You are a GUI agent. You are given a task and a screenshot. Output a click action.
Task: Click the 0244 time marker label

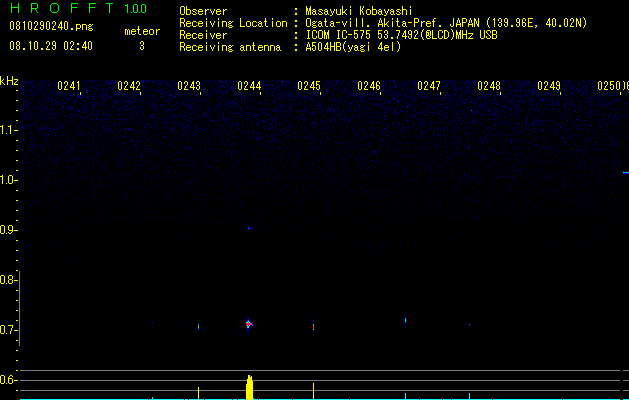(249, 86)
